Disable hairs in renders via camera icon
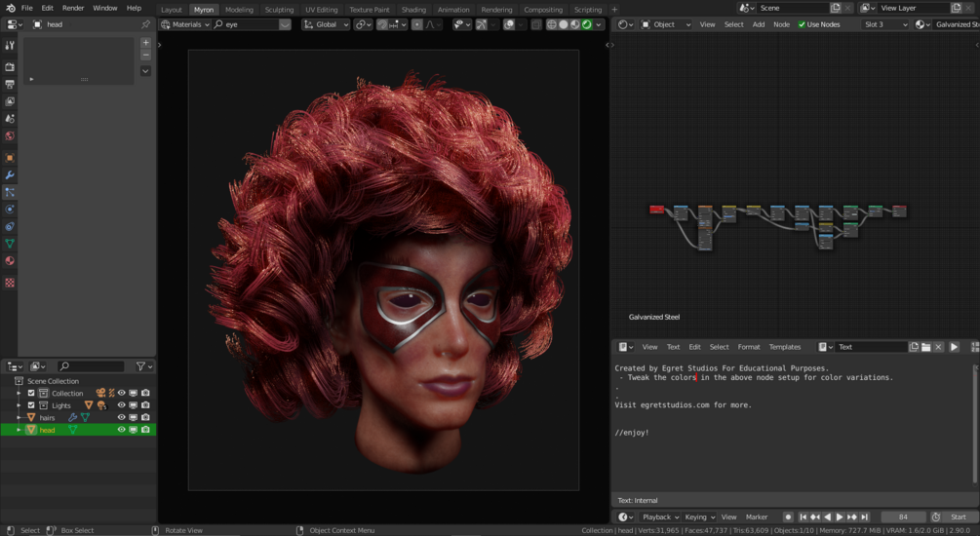 [x=145, y=417]
